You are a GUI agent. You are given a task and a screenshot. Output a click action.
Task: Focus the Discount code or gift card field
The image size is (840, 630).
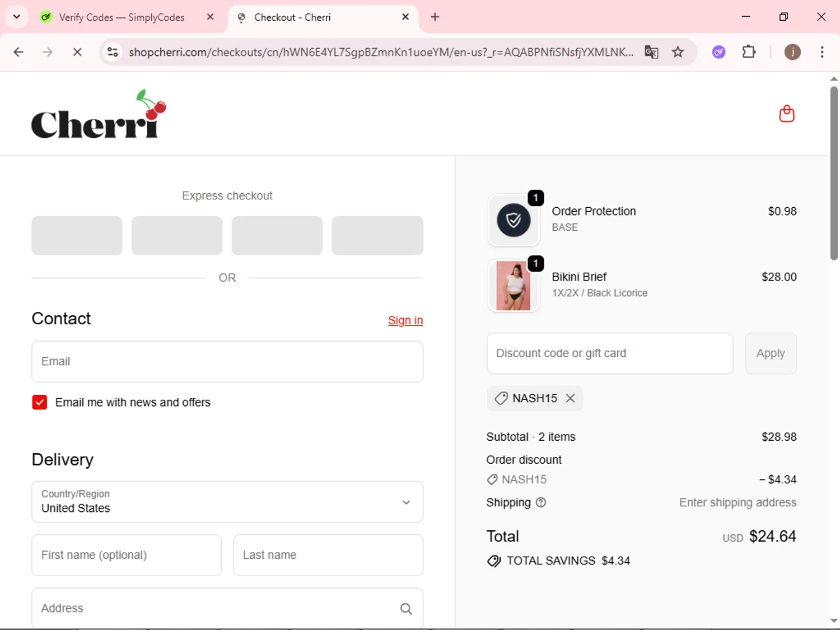pos(610,353)
